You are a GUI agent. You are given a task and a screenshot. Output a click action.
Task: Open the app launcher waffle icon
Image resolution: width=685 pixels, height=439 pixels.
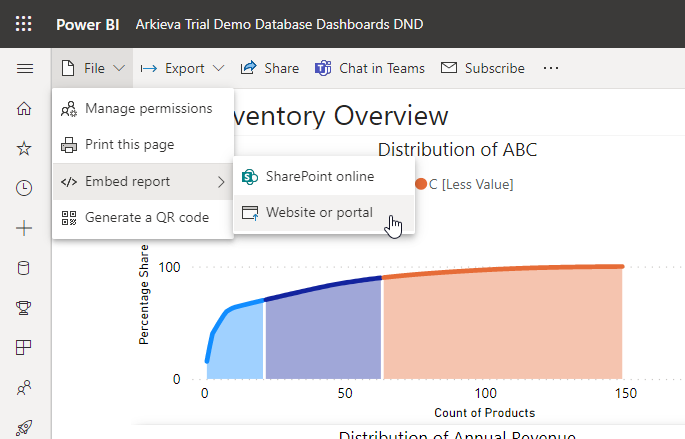click(24, 24)
